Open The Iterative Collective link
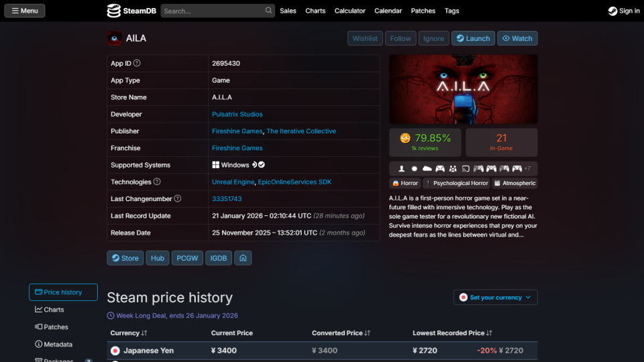644x362 pixels. [301, 131]
